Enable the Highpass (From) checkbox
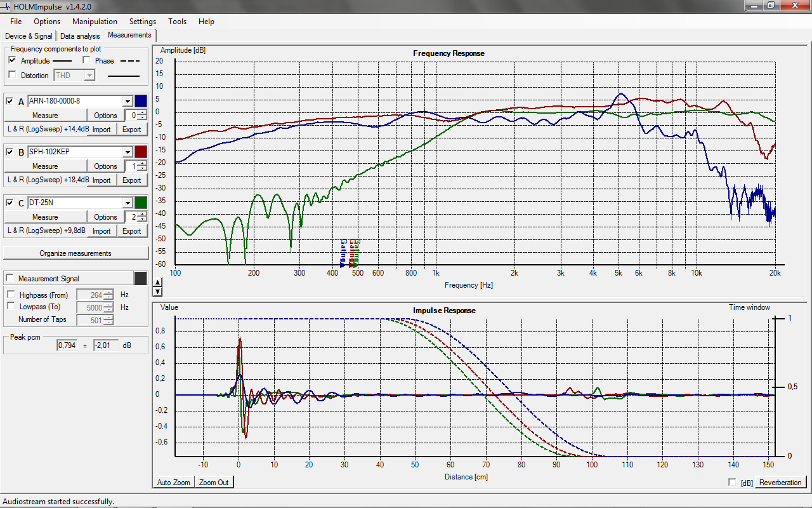Screen dimensions: 812x508 pyautogui.click(x=11, y=295)
